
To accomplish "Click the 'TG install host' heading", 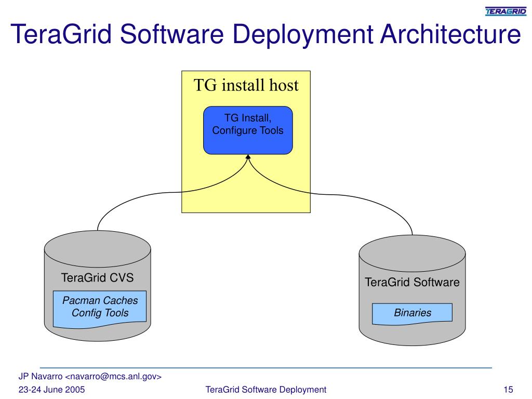I will 246,85.
